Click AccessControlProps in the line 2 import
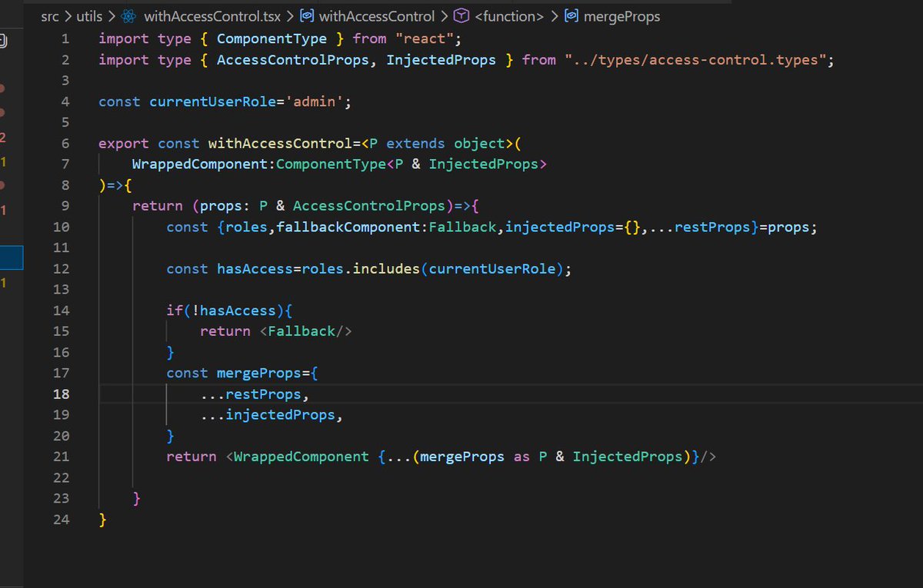 point(293,59)
